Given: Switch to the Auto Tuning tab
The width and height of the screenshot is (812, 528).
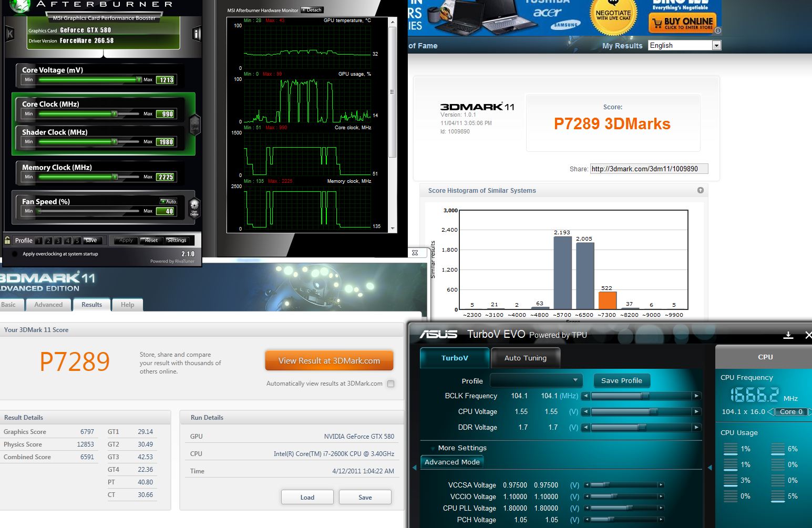Looking at the screenshot, I should 526,358.
